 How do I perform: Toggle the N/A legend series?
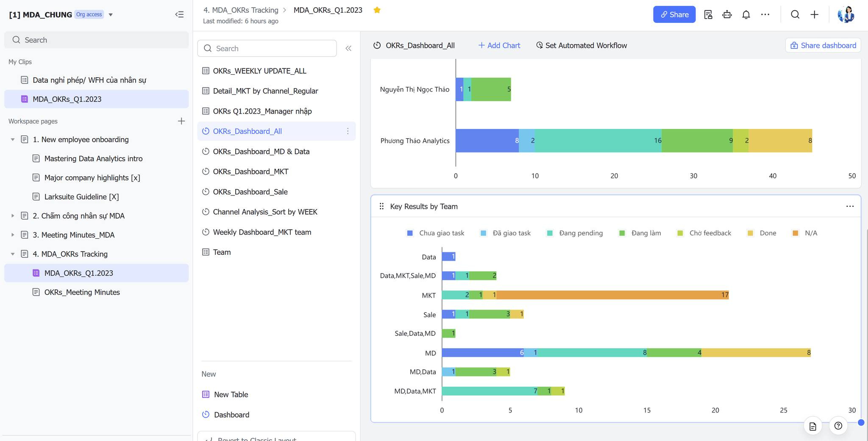pyautogui.click(x=805, y=233)
